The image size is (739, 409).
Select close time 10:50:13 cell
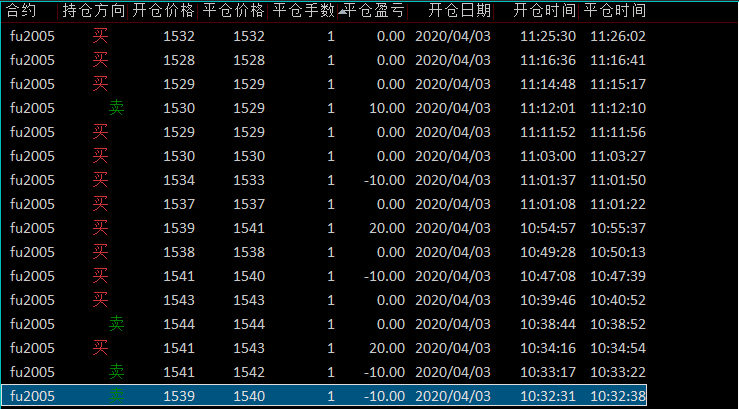coord(618,253)
